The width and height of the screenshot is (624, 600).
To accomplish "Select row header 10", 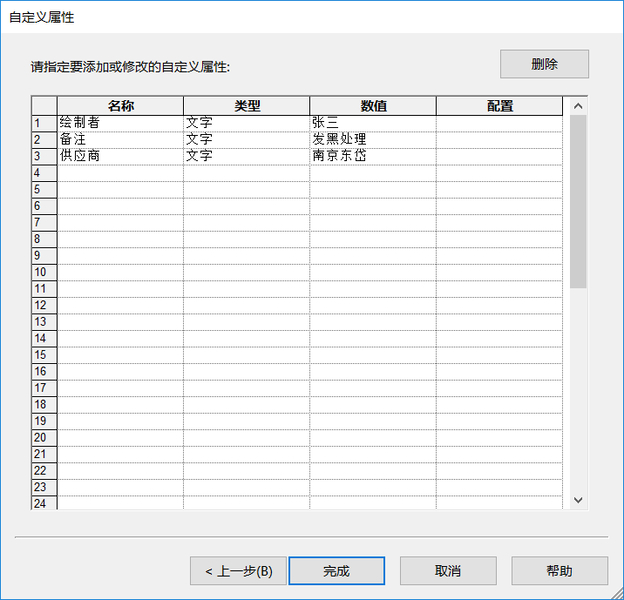I will point(44,272).
